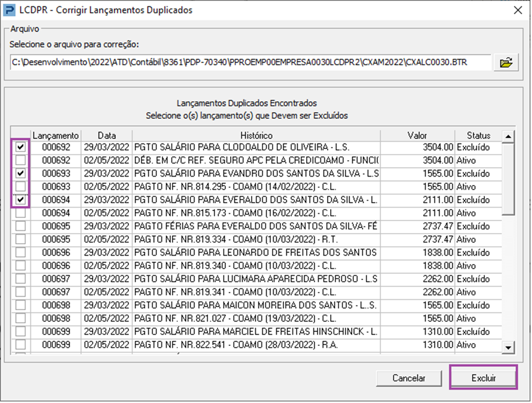Image resolution: width=532 pixels, height=403 pixels.
Task: Check the 000693 02/05/2022 row checkbox
Action: [x=20, y=187]
